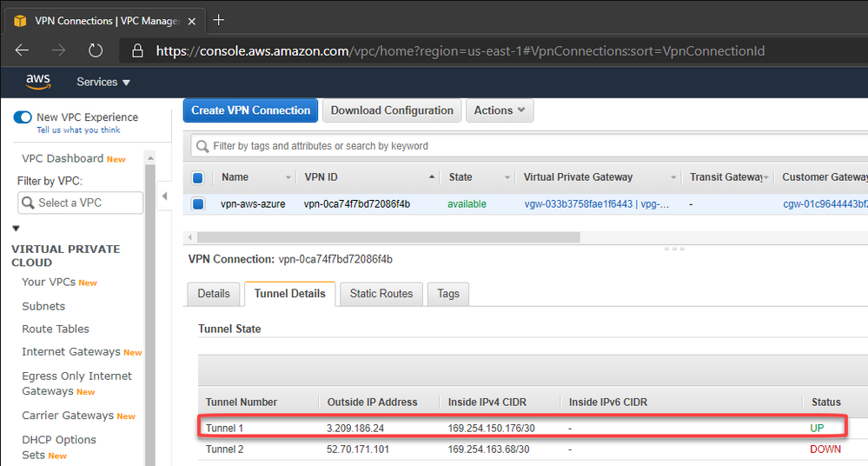Click the vpn-0ca74f7bd72086f4b ID cell

357,204
